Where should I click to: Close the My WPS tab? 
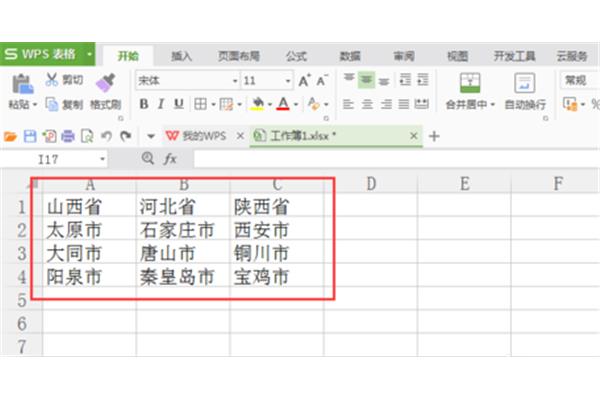pos(240,136)
